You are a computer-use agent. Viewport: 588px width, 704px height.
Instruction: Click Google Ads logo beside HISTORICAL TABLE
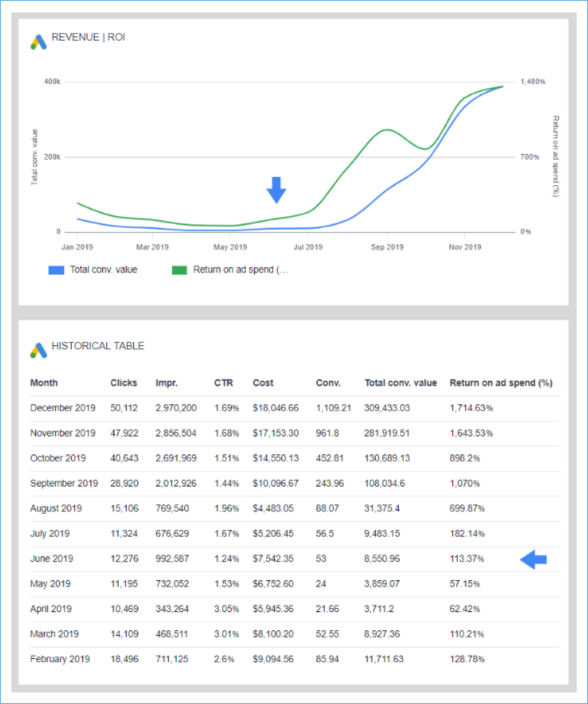pyautogui.click(x=39, y=350)
